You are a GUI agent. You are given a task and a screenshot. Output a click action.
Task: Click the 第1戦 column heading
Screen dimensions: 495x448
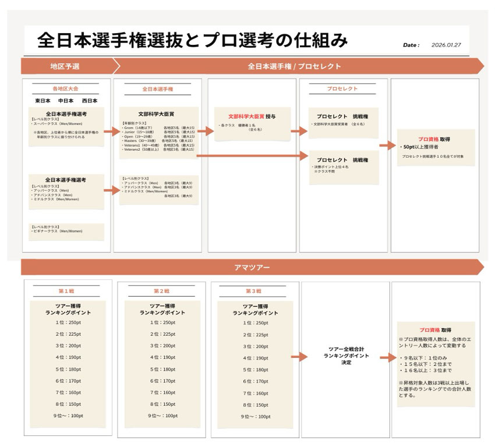pyautogui.click(x=66, y=291)
